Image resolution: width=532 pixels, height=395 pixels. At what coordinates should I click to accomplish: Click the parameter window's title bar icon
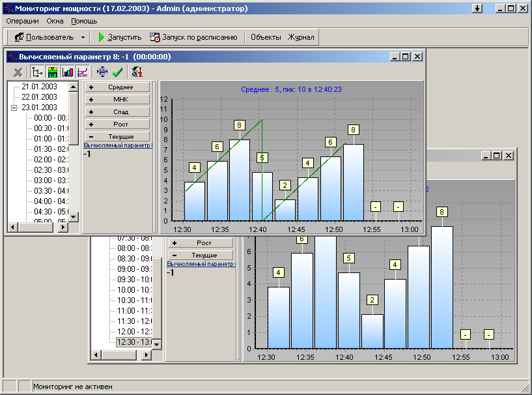(x=12, y=57)
